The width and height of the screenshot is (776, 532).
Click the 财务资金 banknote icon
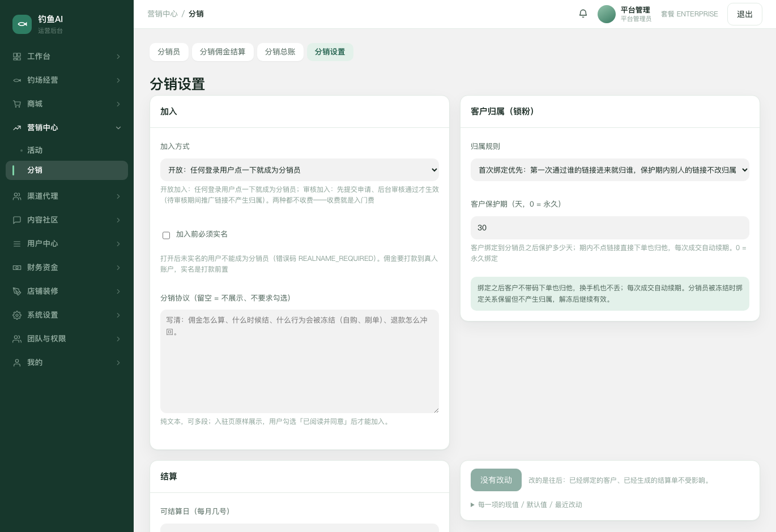(17, 268)
